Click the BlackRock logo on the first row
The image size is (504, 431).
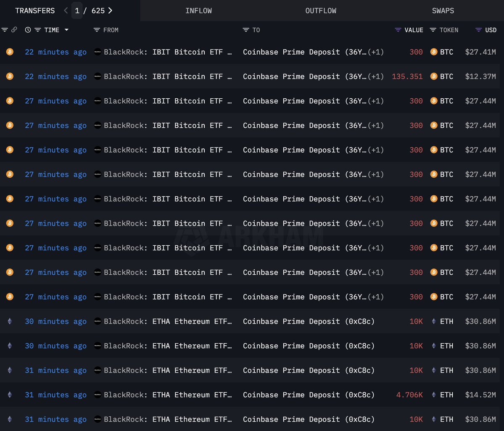(98, 52)
